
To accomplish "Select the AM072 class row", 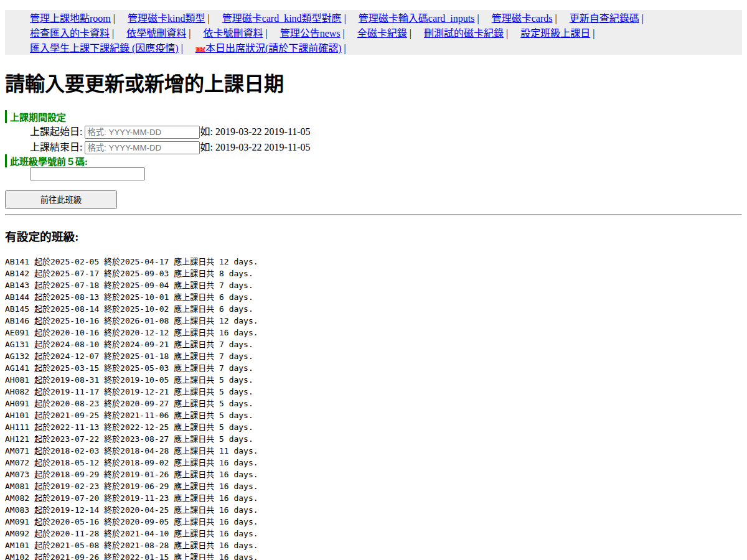I will point(131,463).
